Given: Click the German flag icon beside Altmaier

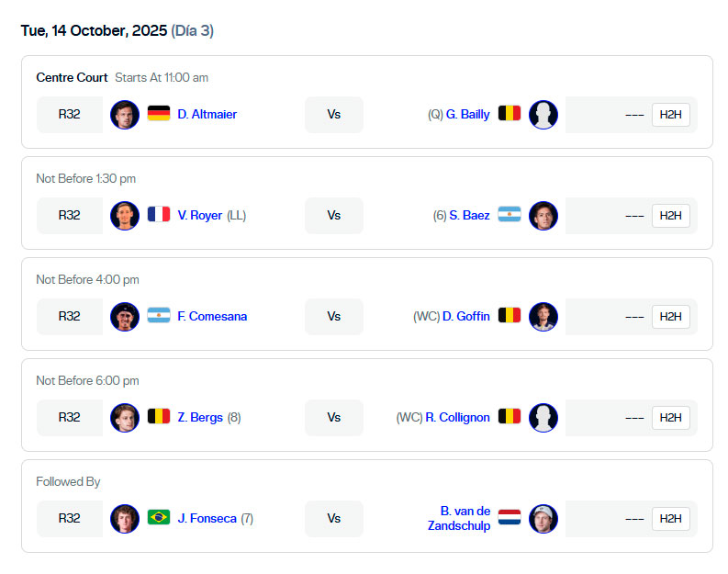Looking at the screenshot, I should 159,114.
